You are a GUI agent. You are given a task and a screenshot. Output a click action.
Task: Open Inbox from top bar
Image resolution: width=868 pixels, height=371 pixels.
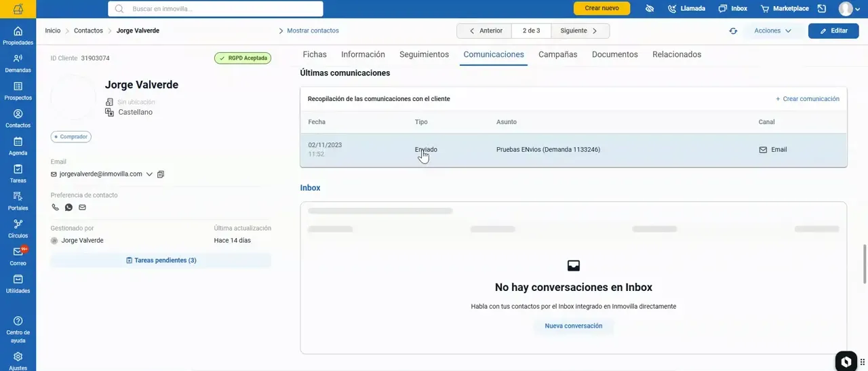point(732,9)
